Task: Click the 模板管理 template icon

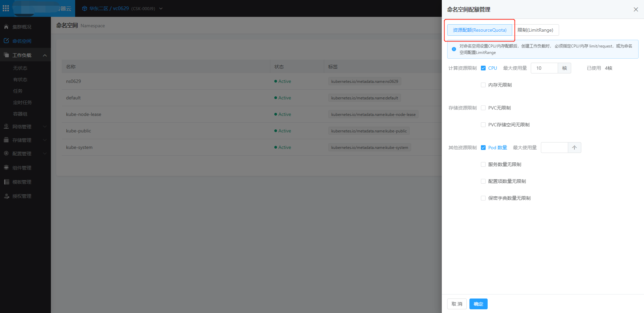Action: [x=6, y=182]
